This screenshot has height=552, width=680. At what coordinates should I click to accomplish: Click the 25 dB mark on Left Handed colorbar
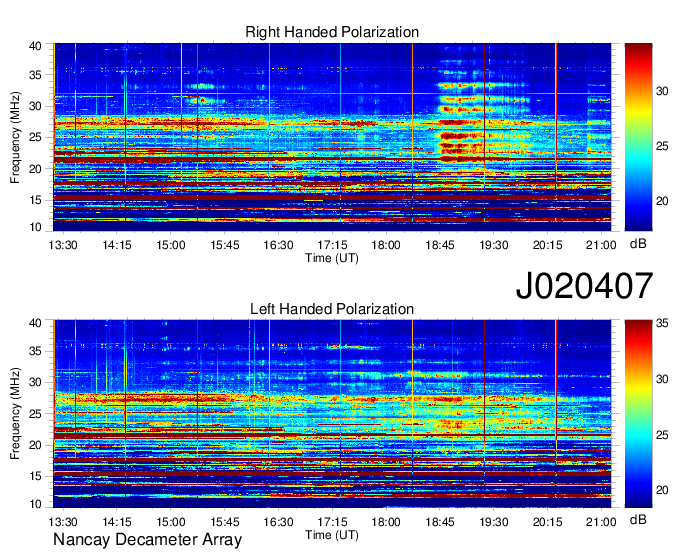pos(662,435)
